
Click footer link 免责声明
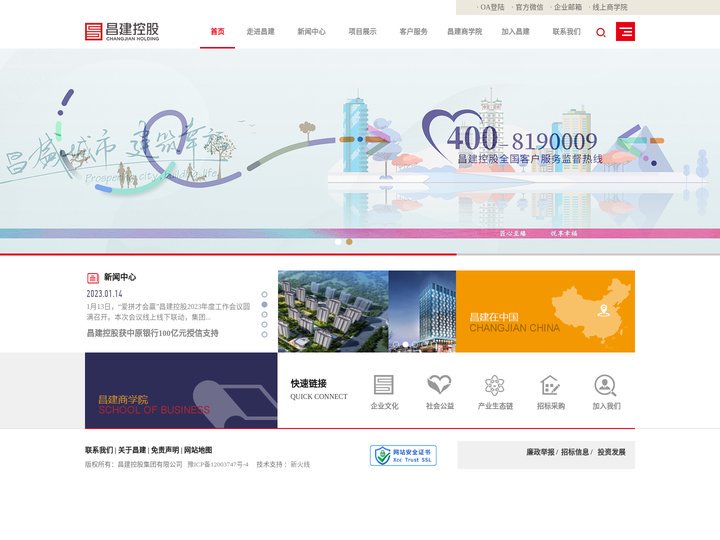tap(165, 450)
